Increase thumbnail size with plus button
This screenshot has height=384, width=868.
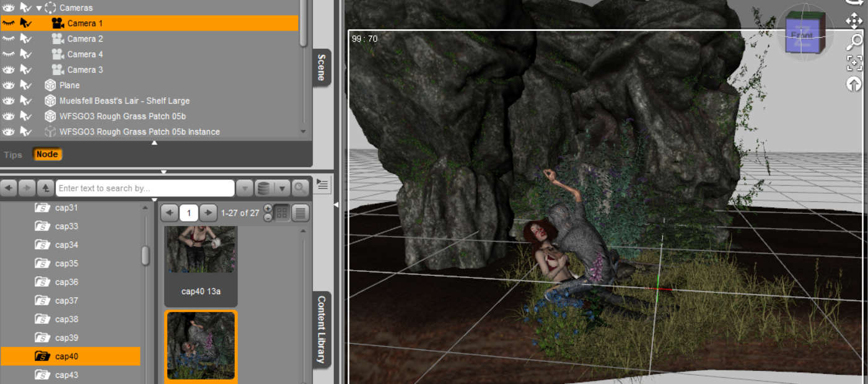[268, 208]
